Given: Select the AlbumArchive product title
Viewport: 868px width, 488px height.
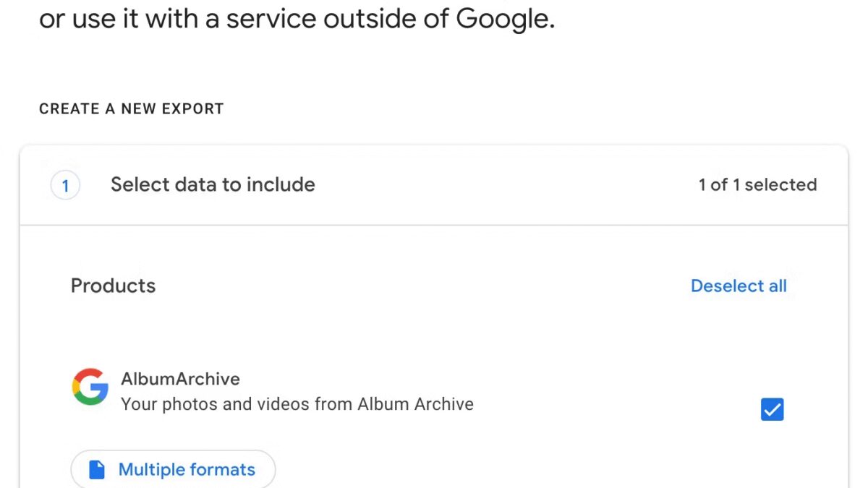Looking at the screenshot, I should tap(180, 379).
